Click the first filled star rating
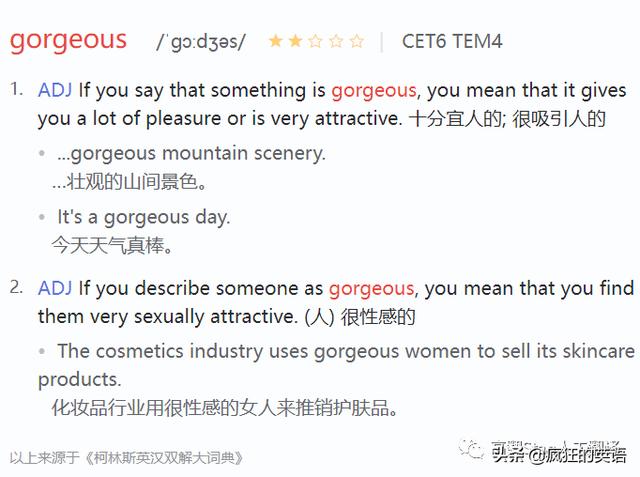Image resolution: width=640 pixels, height=477 pixels. 276,41
